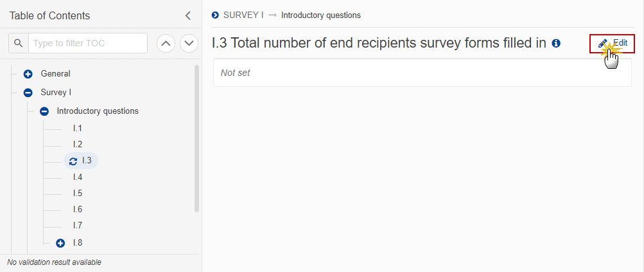The height and width of the screenshot is (272, 644).
Task: Click the breadcrumb arrow icon before SURVEY I
Action: [x=215, y=15]
